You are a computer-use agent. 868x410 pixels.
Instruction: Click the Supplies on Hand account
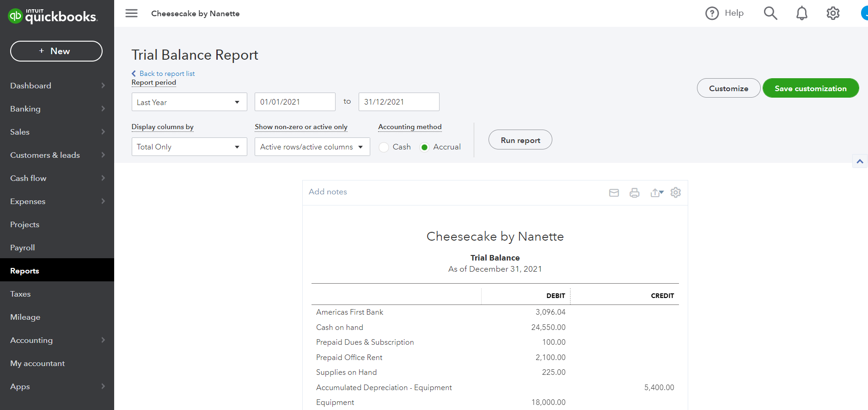click(347, 373)
